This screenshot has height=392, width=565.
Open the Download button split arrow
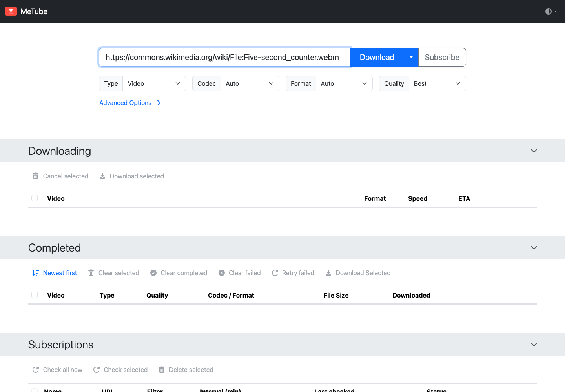point(411,57)
